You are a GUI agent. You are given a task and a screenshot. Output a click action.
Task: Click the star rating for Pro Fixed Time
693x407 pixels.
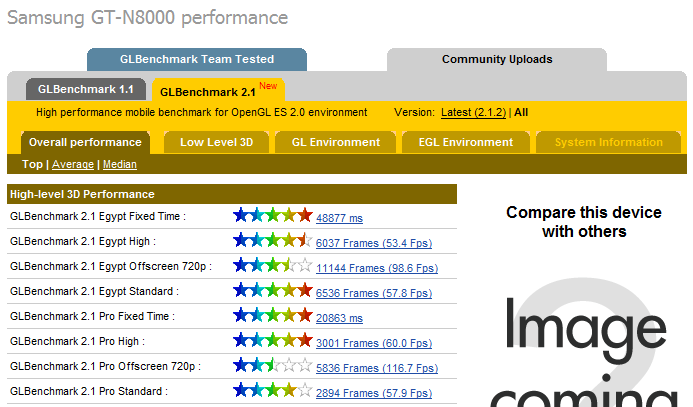click(273, 315)
